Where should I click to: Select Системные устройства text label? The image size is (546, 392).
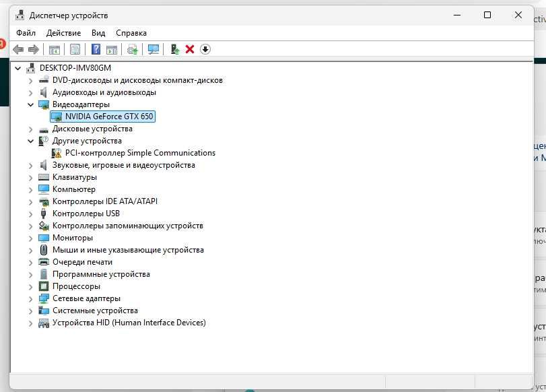point(95,311)
